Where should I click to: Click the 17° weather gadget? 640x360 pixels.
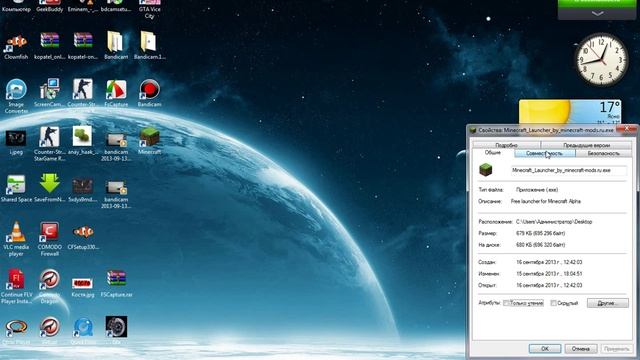pyautogui.click(x=570, y=111)
